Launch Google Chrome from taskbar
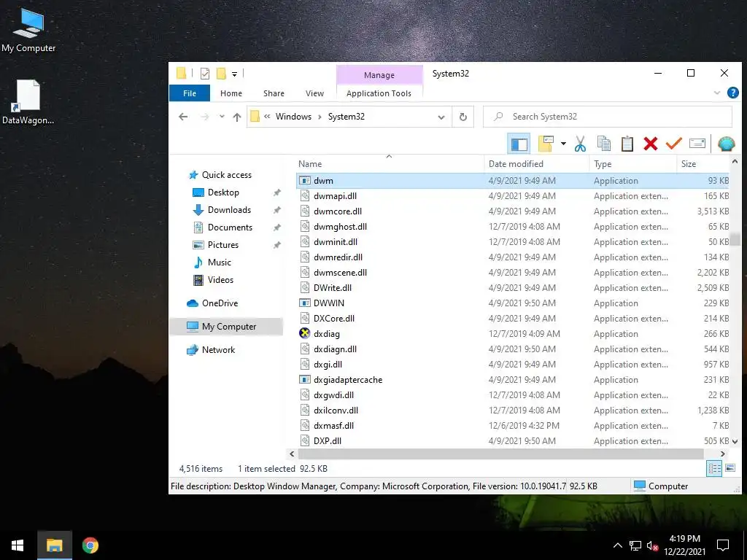This screenshot has height=560, width=747. click(90, 545)
